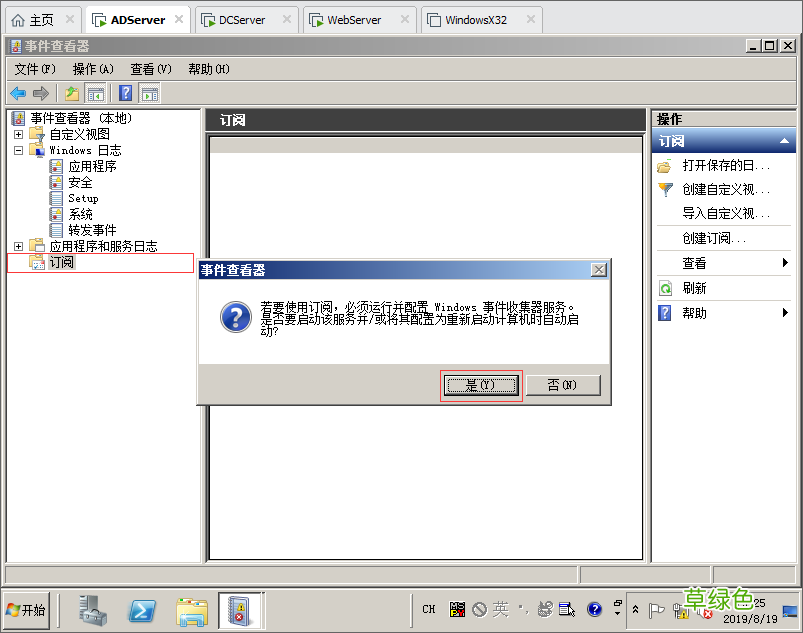Screen dimensions: 803x633
Task: Click the CH language indicator in the system tray
Action: tap(428, 608)
